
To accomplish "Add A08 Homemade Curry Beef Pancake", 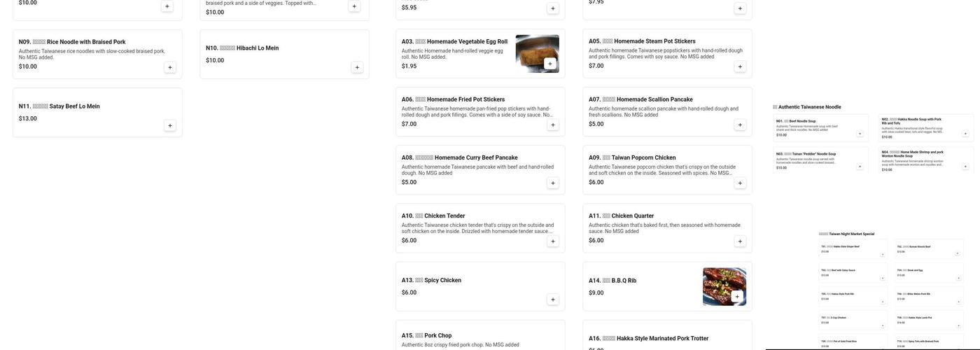I will tap(553, 183).
